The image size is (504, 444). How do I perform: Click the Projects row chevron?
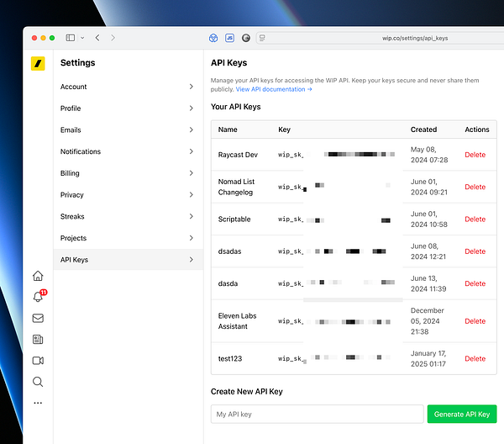(x=192, y=238)
